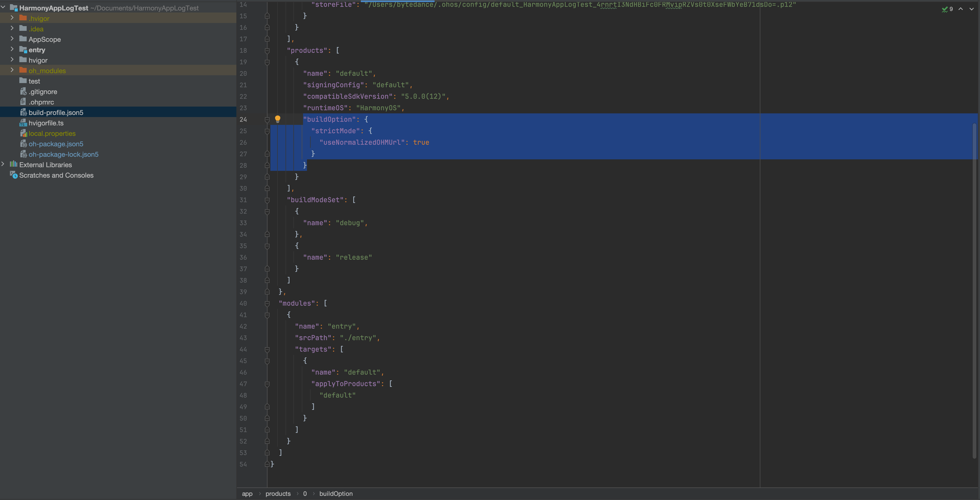Select the 0 index breadcrumb
This screenshot has width=980, height=500.
305,493
